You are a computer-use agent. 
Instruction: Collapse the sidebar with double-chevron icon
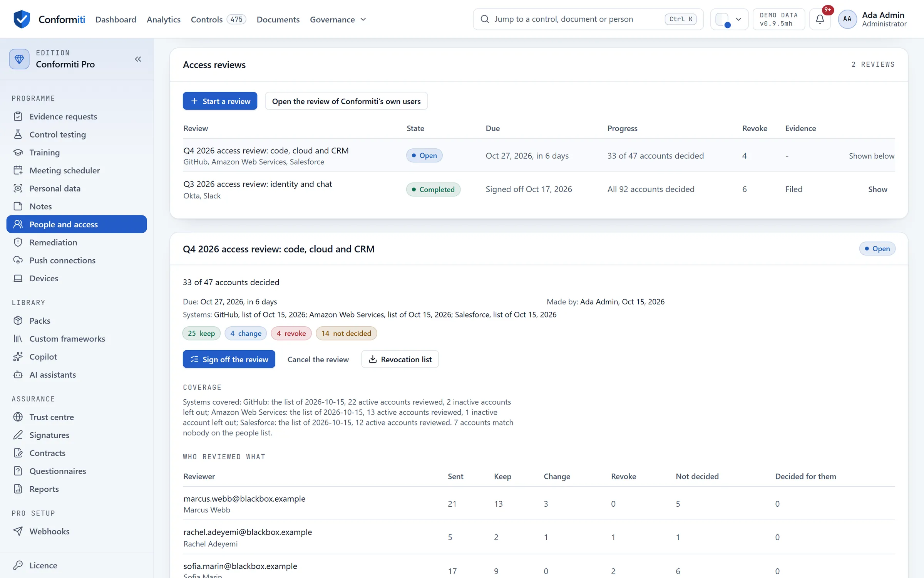[138, 59]
